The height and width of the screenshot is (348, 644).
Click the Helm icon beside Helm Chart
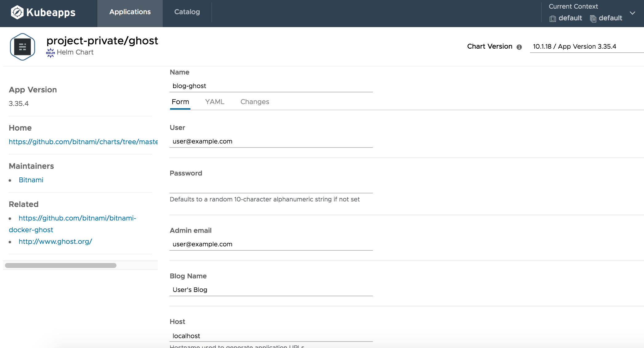51,53
